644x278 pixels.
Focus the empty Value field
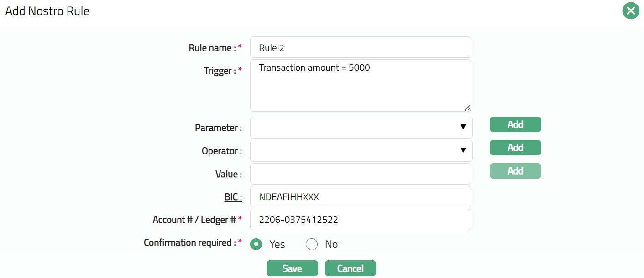coord(360,174)
